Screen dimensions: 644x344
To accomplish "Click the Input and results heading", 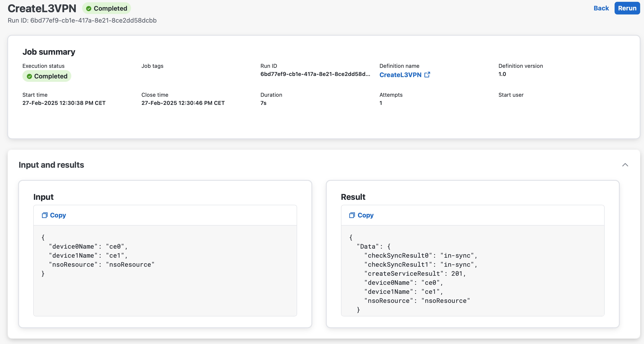I will 51,165.
